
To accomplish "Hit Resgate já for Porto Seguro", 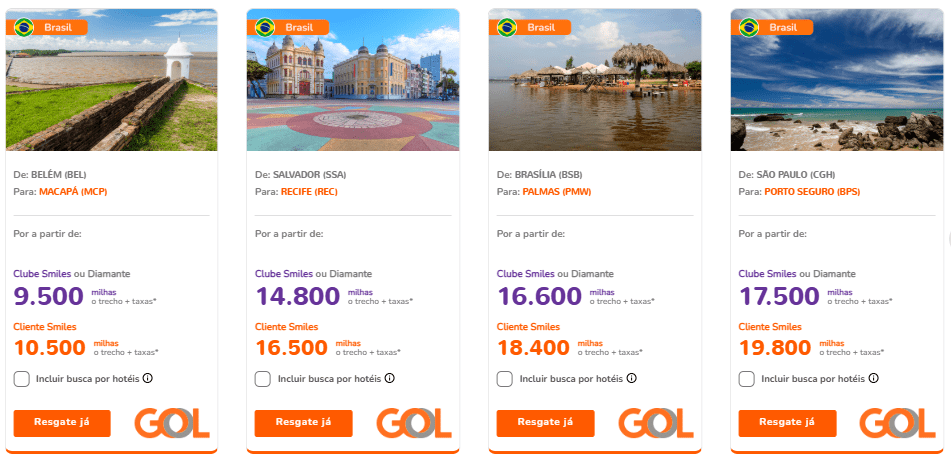I will [x=787, y=423].
